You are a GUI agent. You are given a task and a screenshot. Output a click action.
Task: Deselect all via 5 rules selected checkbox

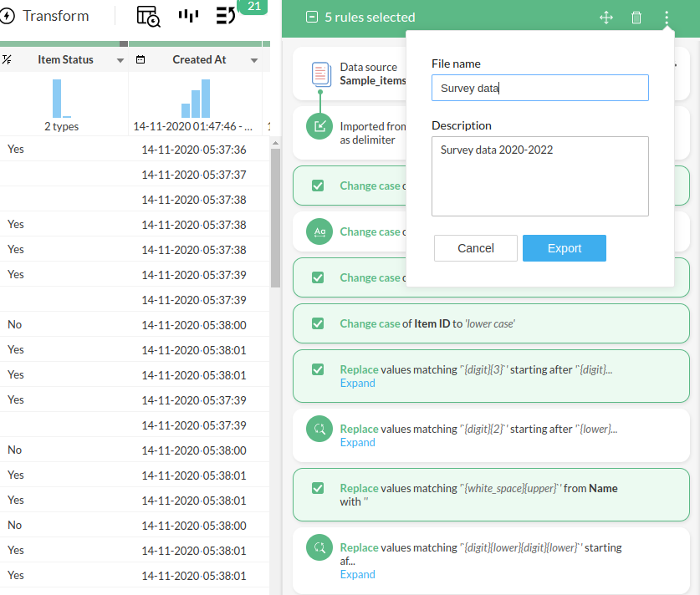point(312,18)
